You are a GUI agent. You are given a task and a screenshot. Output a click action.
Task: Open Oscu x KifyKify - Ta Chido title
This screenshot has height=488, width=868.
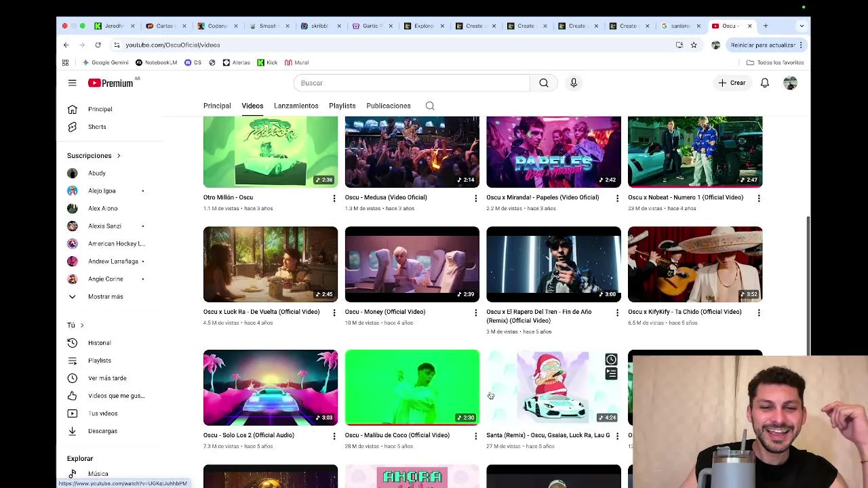pos(684,312)
